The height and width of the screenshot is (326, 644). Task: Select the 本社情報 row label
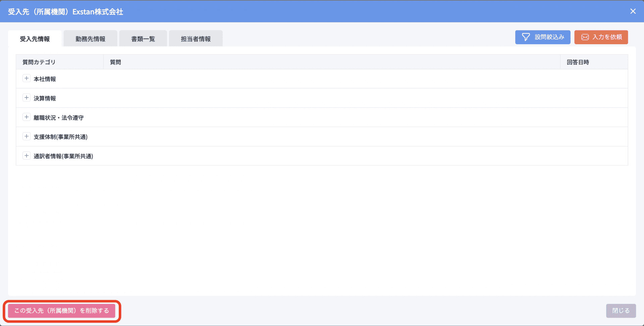click(x=45, y=79)
